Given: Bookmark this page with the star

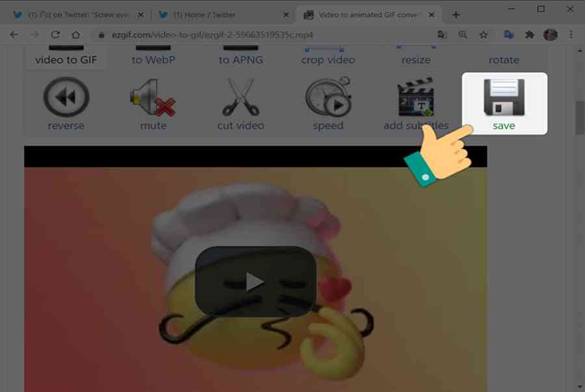Looking at the screenshot, I should (484, 34).
